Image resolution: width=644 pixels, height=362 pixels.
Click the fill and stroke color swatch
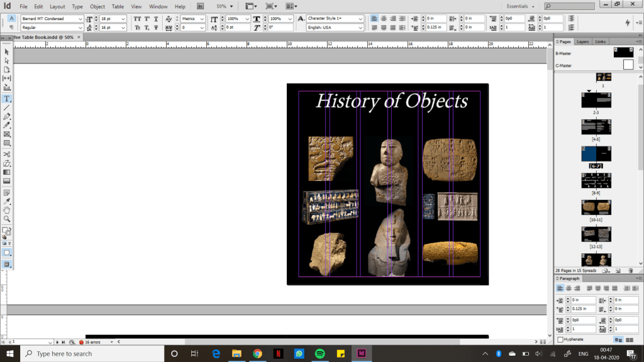pos(7,231)
